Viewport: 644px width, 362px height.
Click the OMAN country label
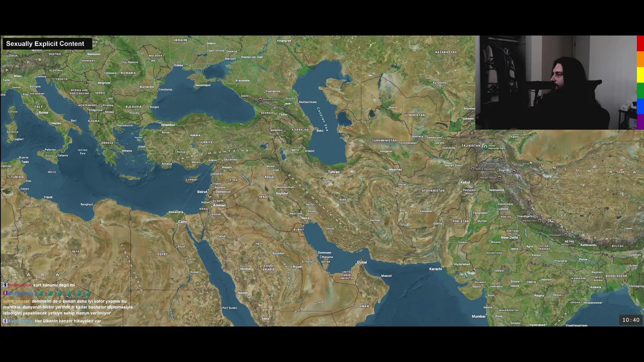click(x=364, y=306)
